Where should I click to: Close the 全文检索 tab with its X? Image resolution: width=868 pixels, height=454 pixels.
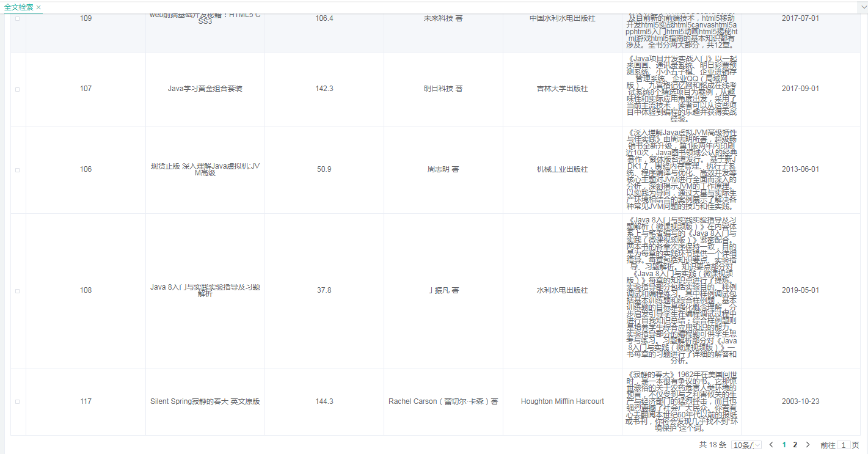[x=38, y=7]
